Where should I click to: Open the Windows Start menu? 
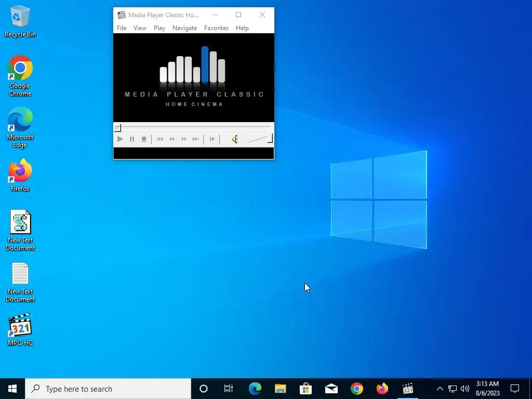click(x=12, y=389)
